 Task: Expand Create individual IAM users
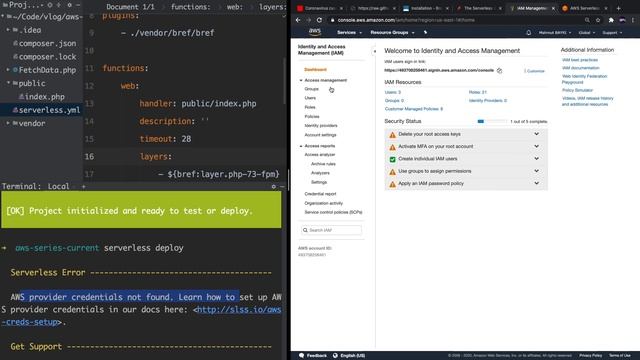coord(536,158)
